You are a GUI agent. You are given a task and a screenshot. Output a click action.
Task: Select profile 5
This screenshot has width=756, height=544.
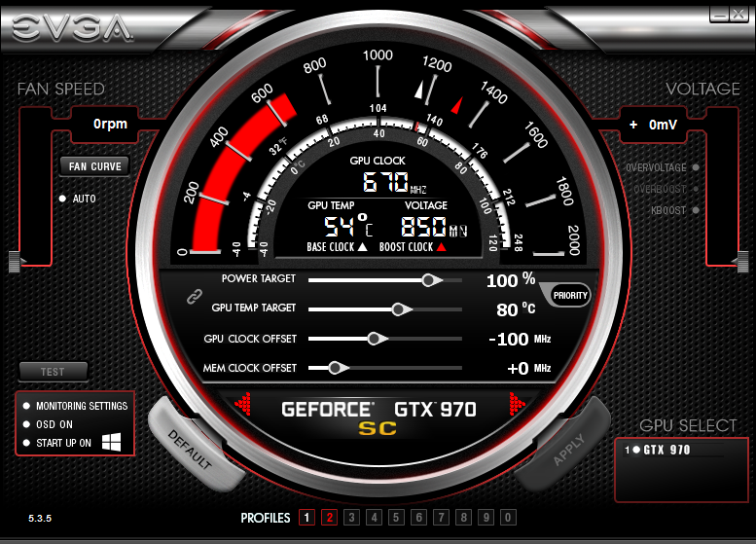[396, 518]
